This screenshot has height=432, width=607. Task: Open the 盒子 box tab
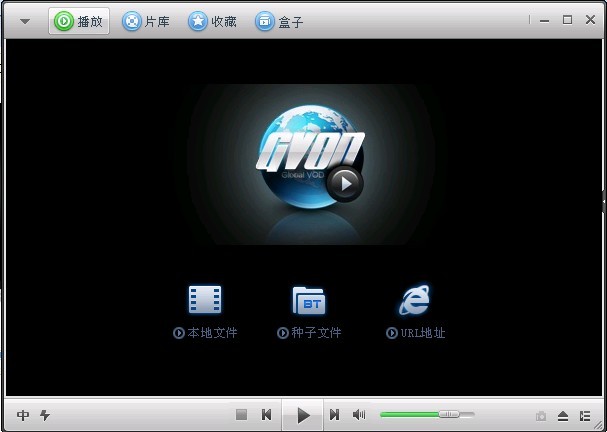[279, 21]
